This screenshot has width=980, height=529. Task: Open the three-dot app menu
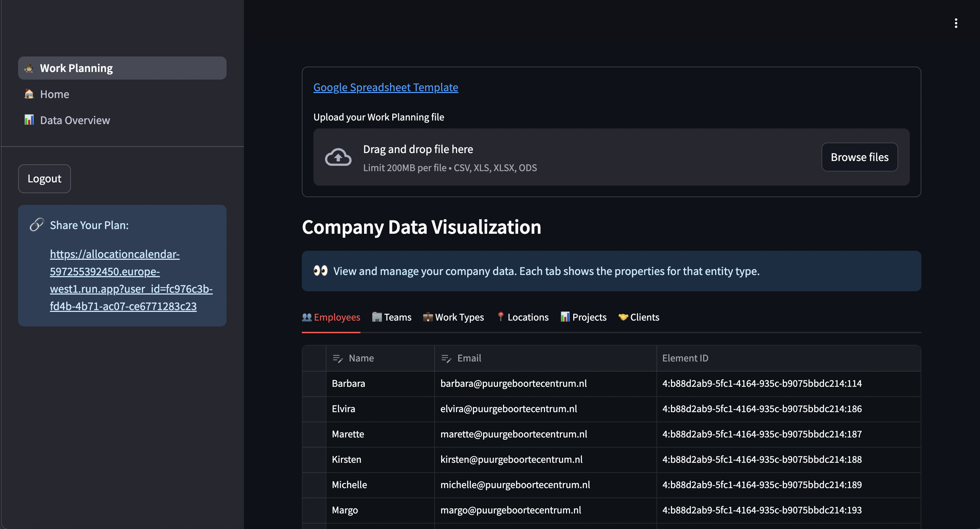pos(955,23)
